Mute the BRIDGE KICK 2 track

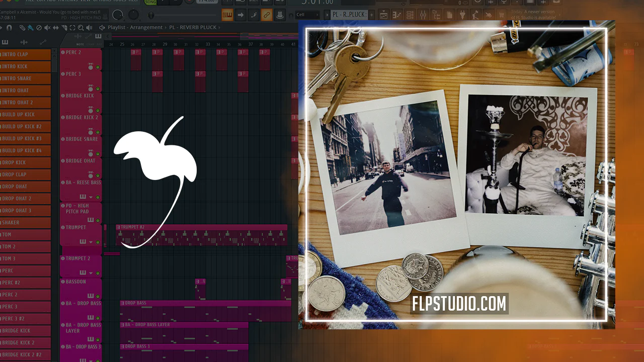[98, 131]
